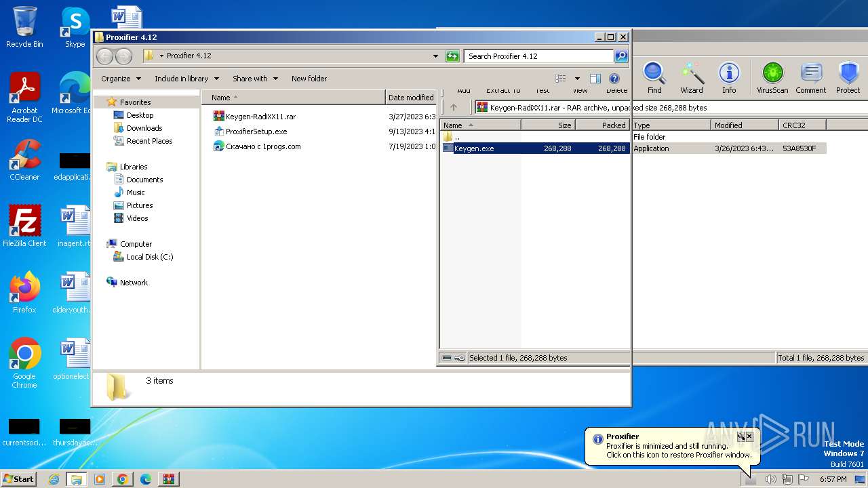Click the Explorer back navigation arrow
Screen dimensions: 868x488
(105, 56)
